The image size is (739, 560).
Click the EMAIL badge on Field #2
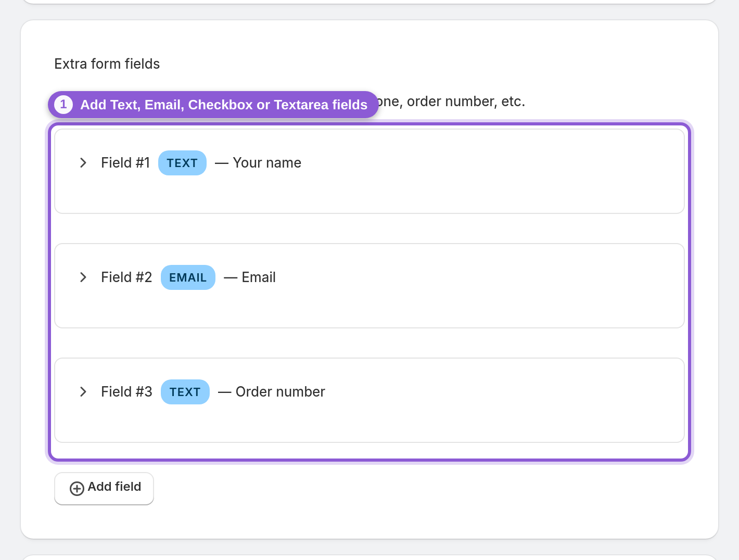pyautogui.click(x=188, y=277)
